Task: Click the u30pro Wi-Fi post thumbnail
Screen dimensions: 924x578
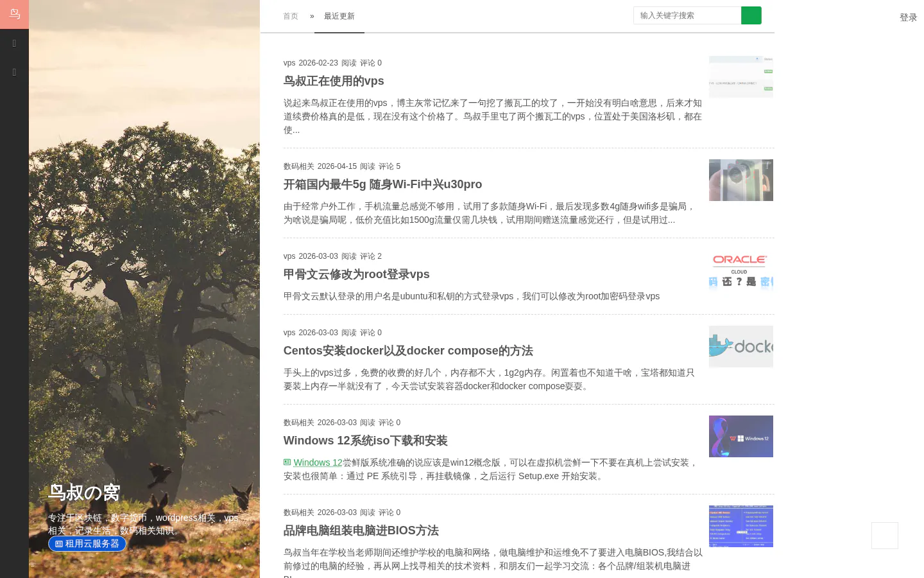Action: point(741,180)
